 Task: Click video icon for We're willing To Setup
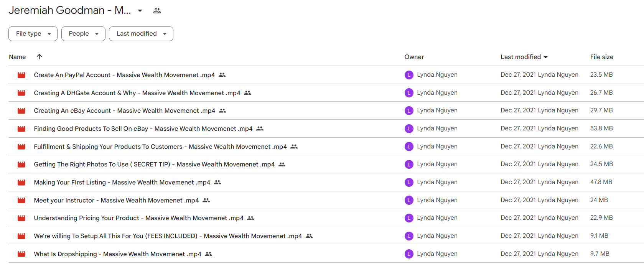(21, 236)
